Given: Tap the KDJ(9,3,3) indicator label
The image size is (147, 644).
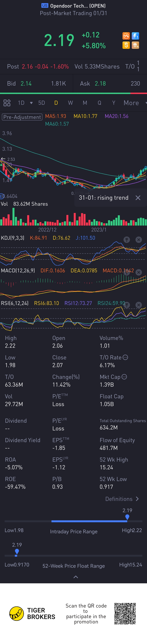Looking at the screenshot, I should coord(13,238).
